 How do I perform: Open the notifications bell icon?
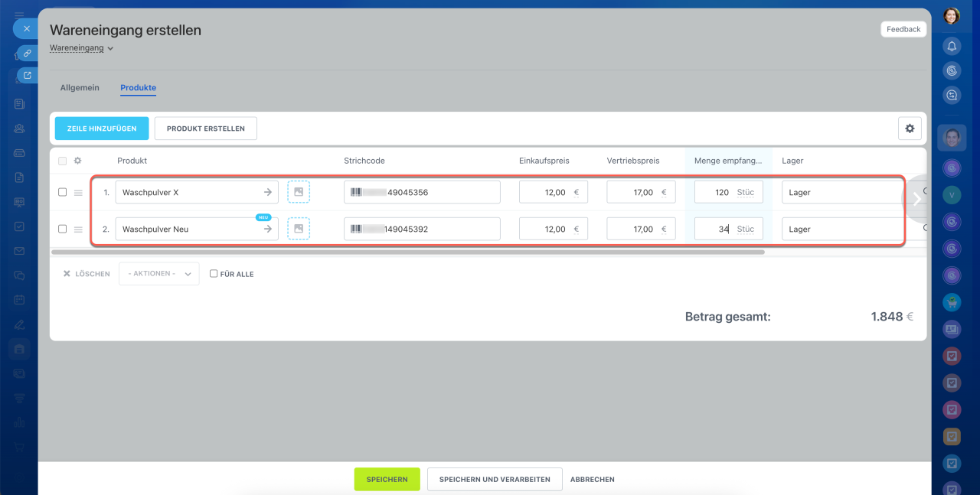pyautogui.click(x=952, y=46)
